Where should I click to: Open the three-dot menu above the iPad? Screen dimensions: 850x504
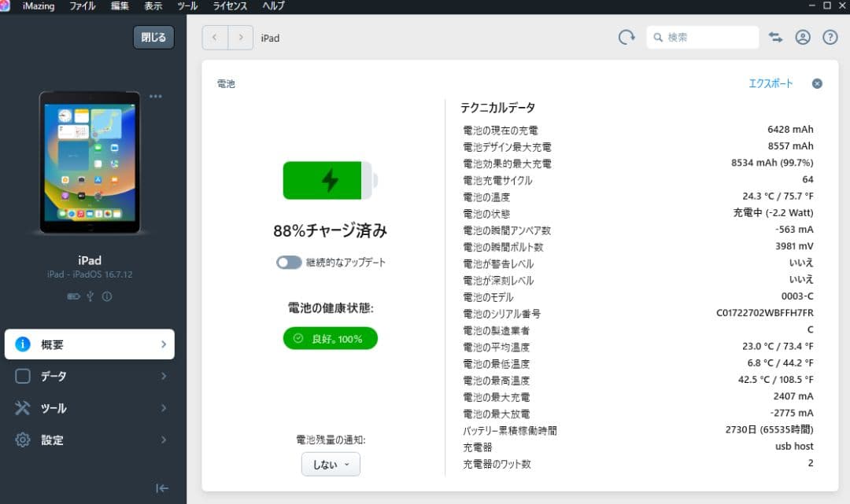pyautogui.click(x=156, y=97)
